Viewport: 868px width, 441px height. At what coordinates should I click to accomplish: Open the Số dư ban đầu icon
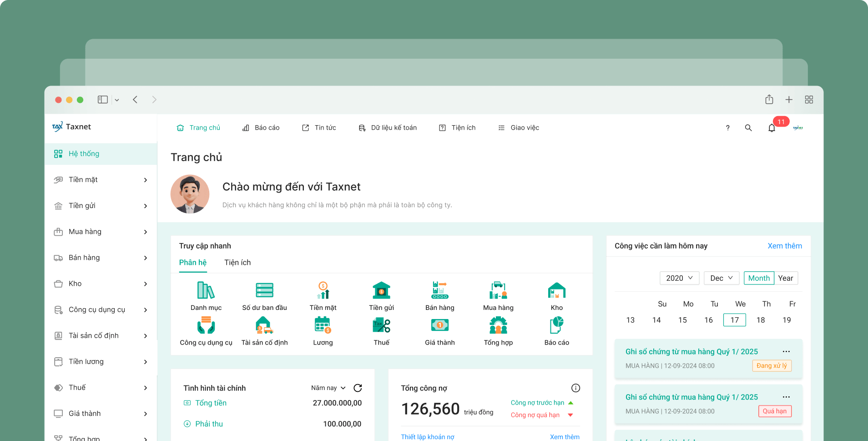(x=264, y=290)
